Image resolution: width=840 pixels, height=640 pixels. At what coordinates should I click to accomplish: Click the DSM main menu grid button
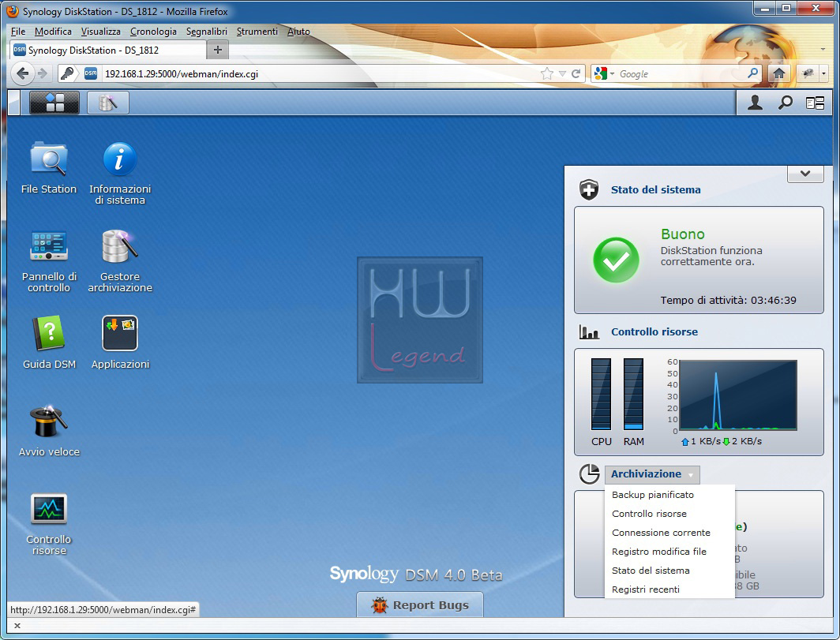(x=54, y=103)
